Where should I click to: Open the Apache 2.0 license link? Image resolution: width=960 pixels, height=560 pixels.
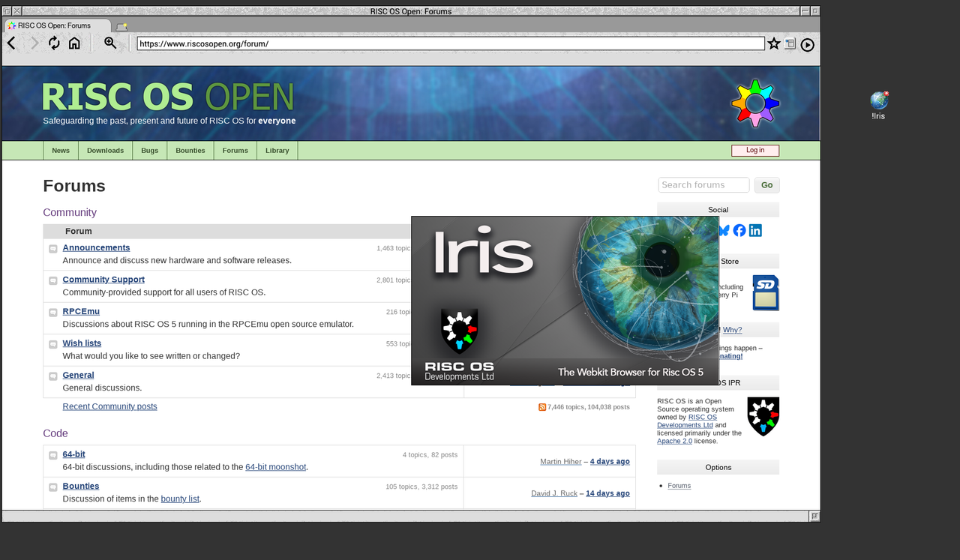point(674,441)
